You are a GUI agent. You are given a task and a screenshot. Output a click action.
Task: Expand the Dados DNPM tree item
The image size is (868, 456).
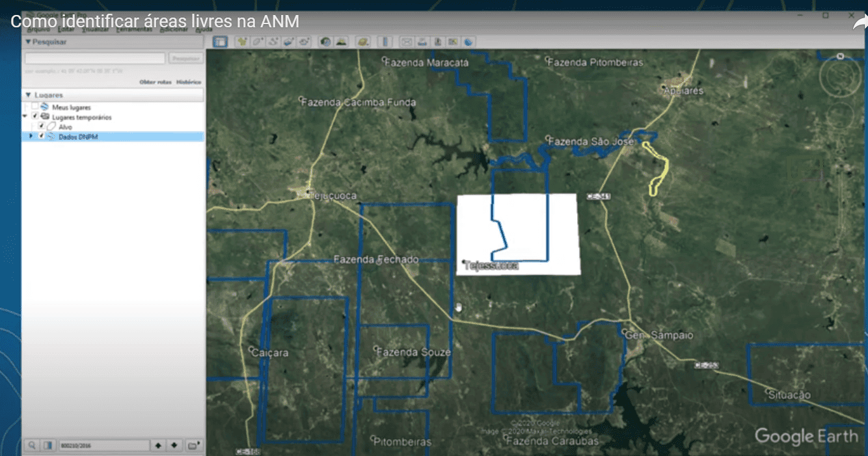click(31, 135)
